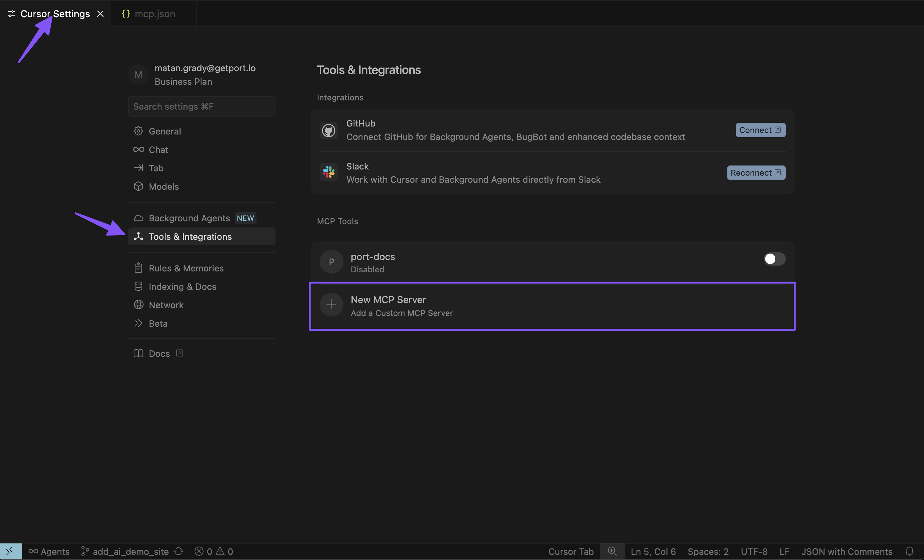Toggle the panel layout icon in status bar
Image resolution: width=924 pixels, height=560 pixels.
10,551
